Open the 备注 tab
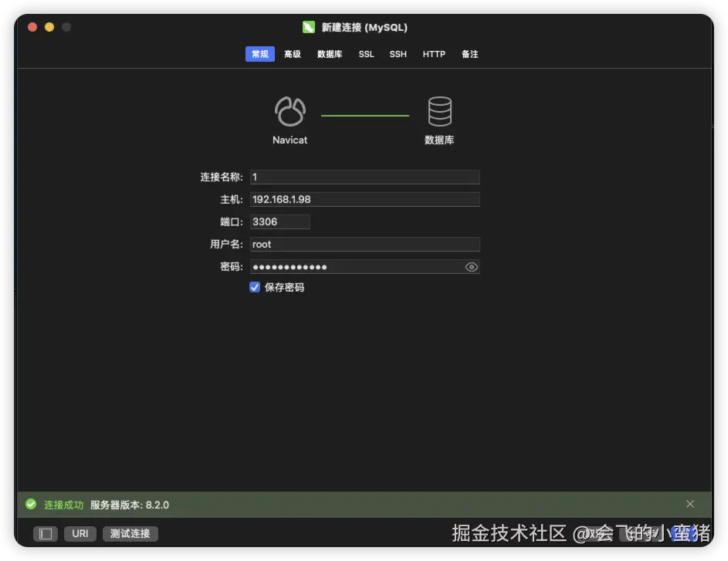 pos(470,54)
